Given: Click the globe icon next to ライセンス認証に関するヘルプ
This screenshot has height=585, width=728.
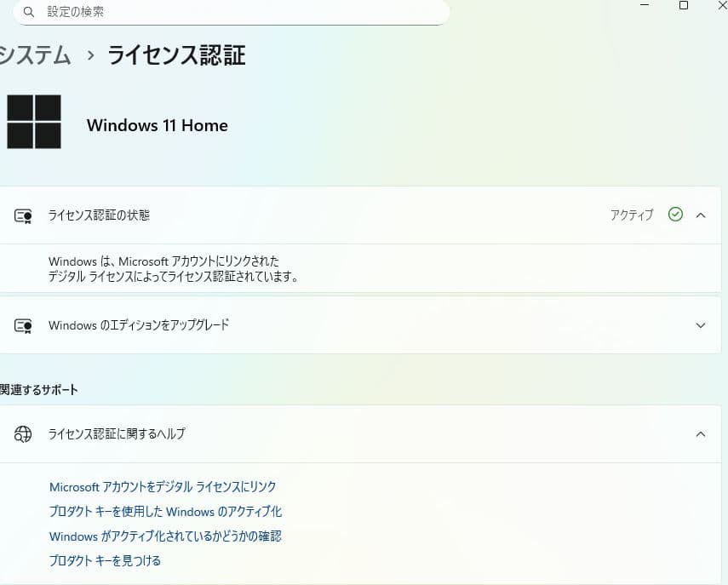Looking at the screenshot, I should point(23,433).
